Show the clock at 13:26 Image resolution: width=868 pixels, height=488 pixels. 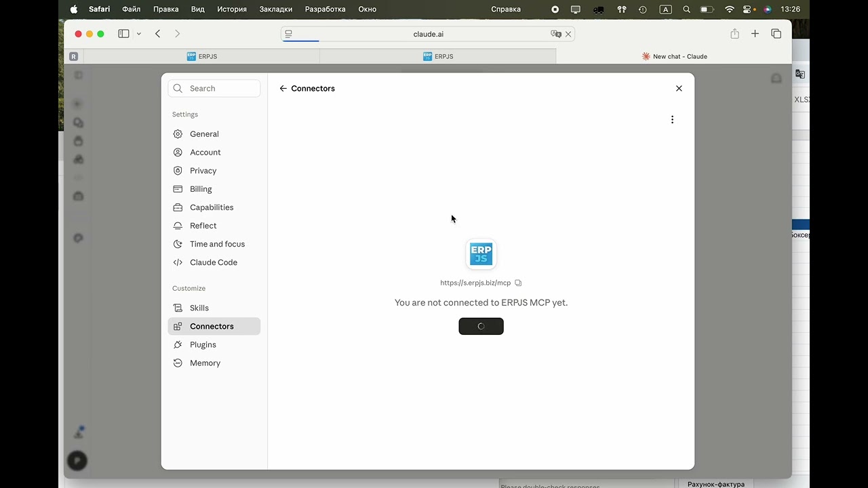pyautogui.click(x=790, y=9)
